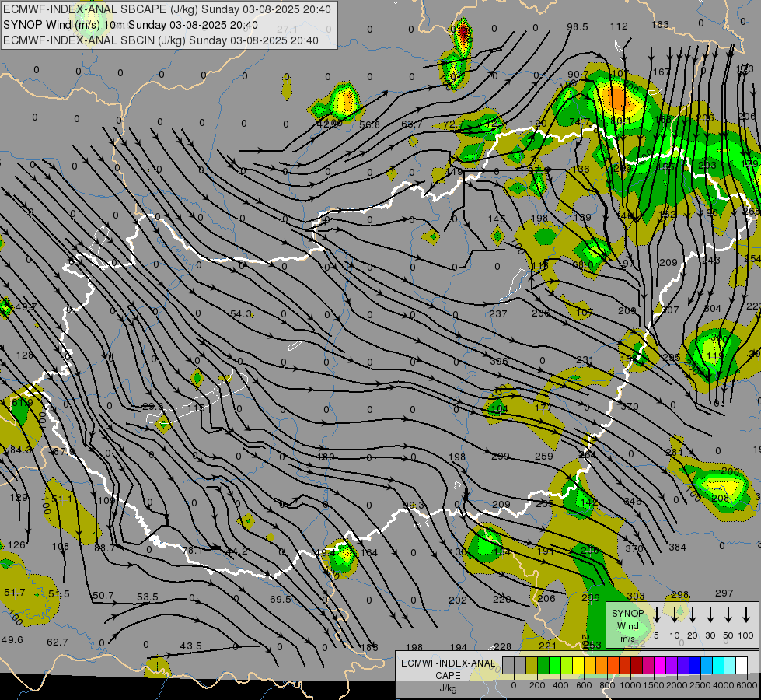Image resolution: width=761 pixels, height=700 pixels.
Task: Pick the pure blue swatch before 2500 tick
Action: (x=695, y=666)
